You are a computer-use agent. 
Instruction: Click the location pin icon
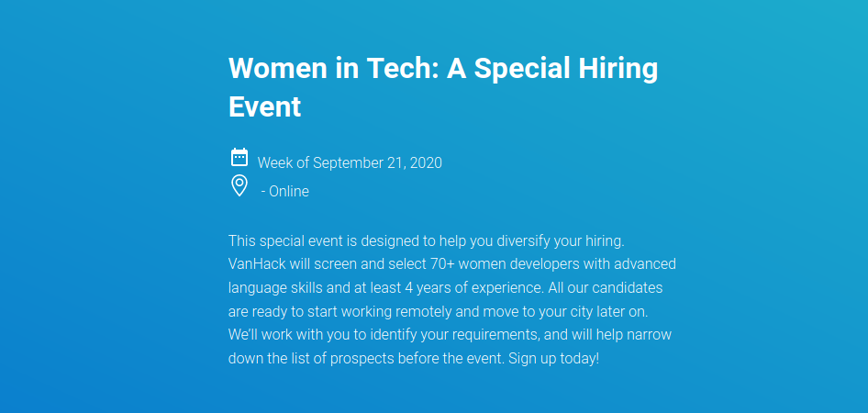coord(239,185)
